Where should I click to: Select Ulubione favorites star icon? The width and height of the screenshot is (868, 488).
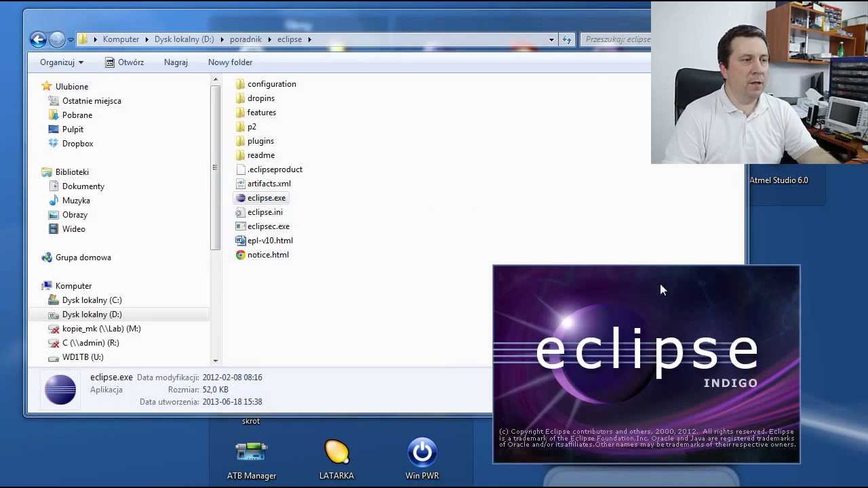(46, 86)
